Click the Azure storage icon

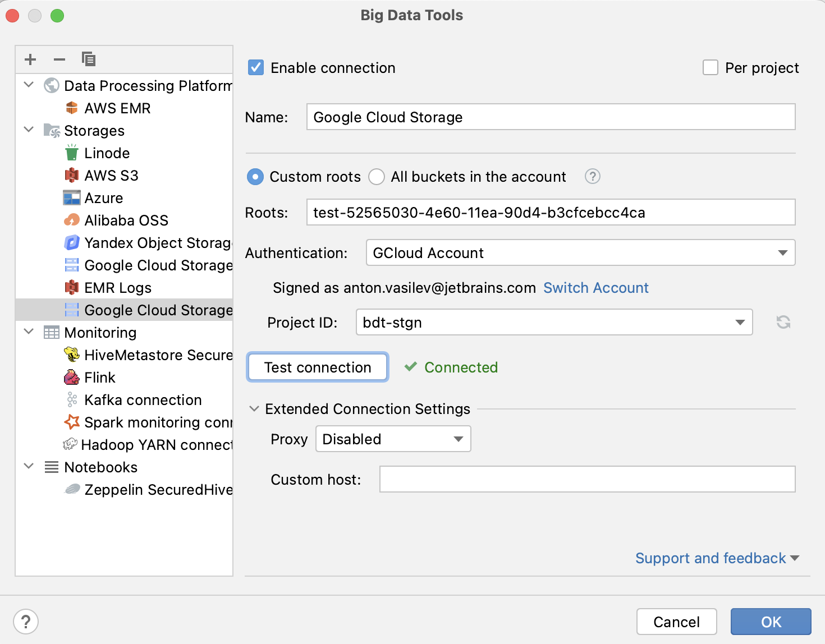[x=72, y=197]
